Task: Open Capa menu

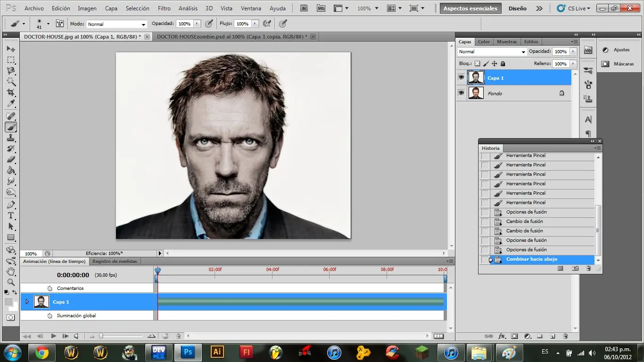Action: coord(111,8)
